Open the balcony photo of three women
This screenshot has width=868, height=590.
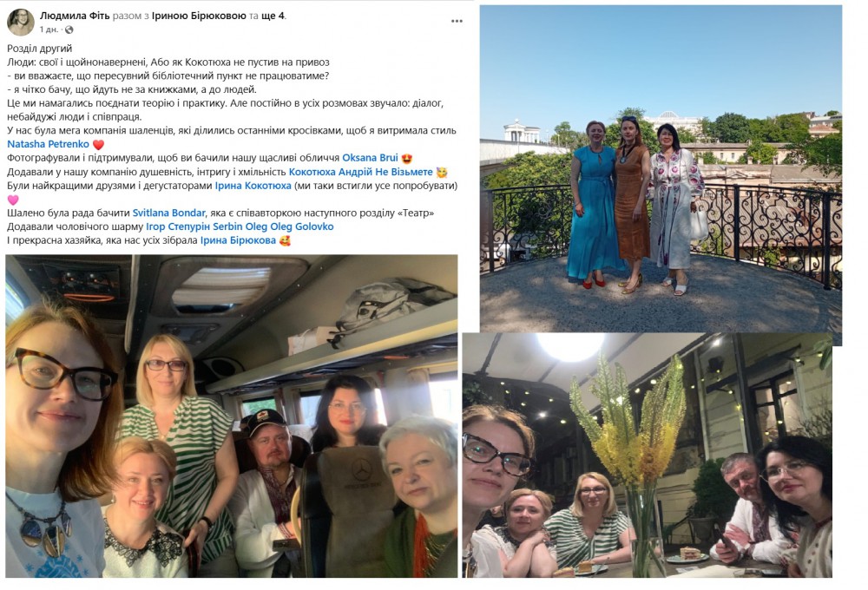[x=661, y=169]
